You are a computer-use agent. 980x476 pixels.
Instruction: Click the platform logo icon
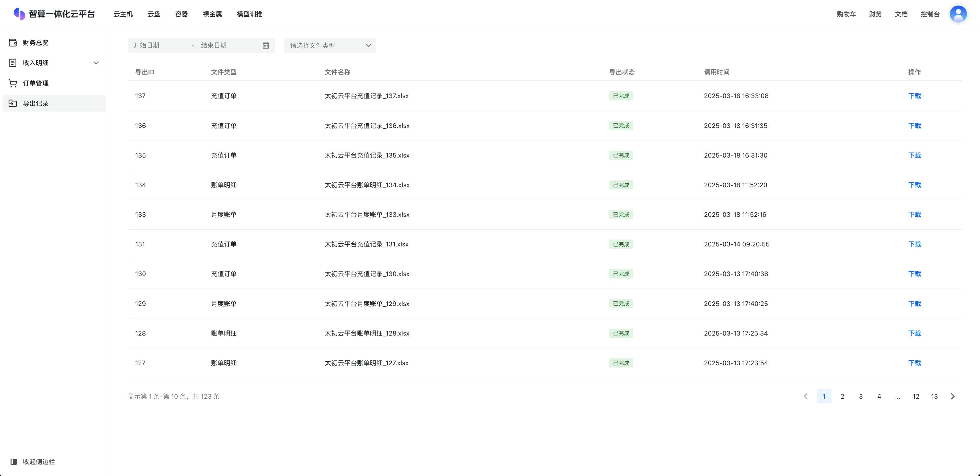[x=19, y=14]
